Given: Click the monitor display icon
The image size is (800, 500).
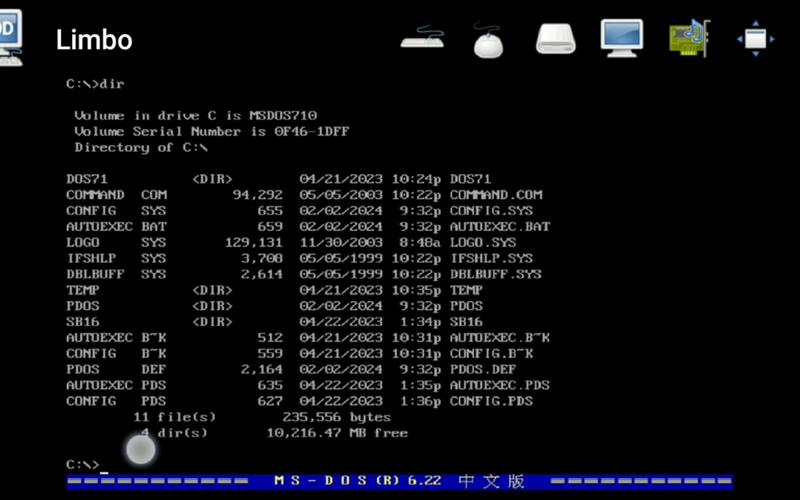Looking at the screenshot, I should coord(621,38).
